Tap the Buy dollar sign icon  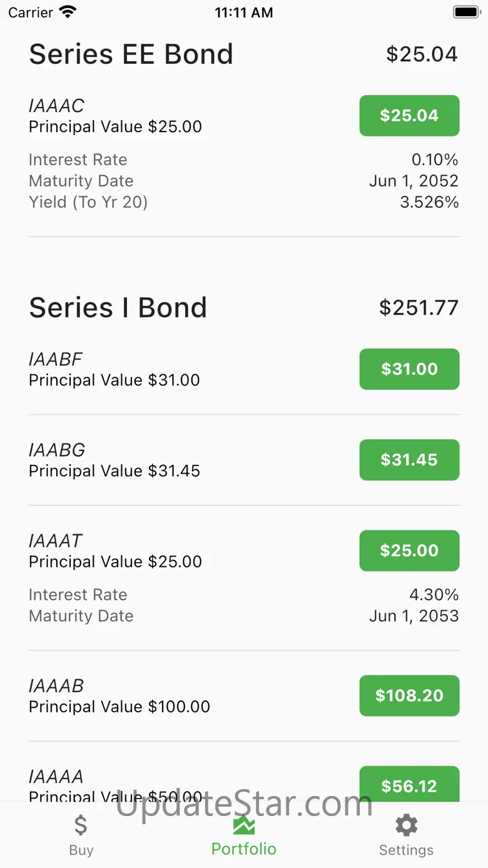81,825
